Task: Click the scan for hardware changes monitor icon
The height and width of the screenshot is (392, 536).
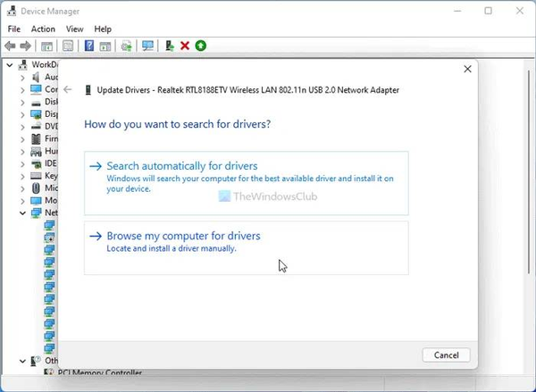Action: click(x=147, y=46)
